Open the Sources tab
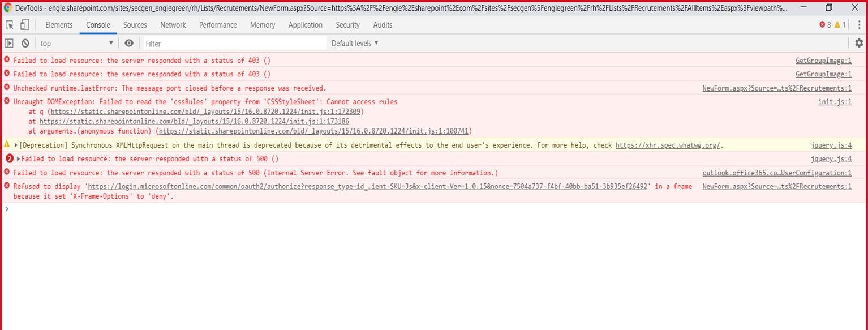The image size is (868, 330). pyautogui.click(x=135, y=25)
